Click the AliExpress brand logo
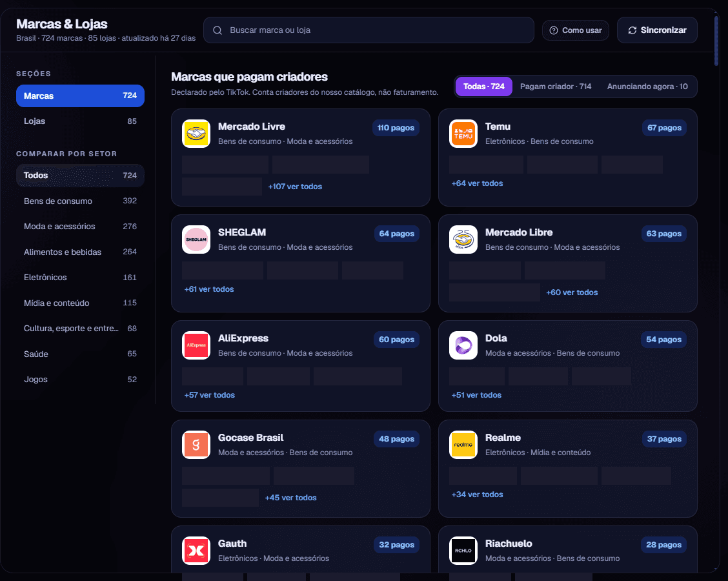The width and height of the screenshot is (728, 581). coord(196,345)
